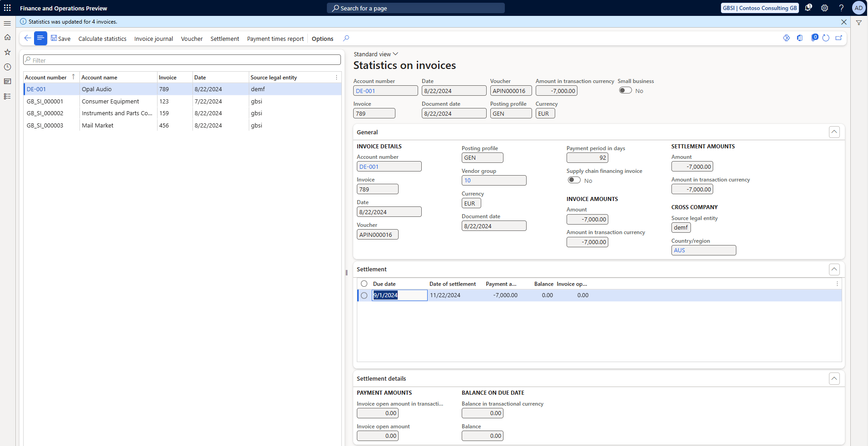Viewport: 868px width, 446px height.
Task: Click the action pane search magnifier
Action: coord(346,38)
